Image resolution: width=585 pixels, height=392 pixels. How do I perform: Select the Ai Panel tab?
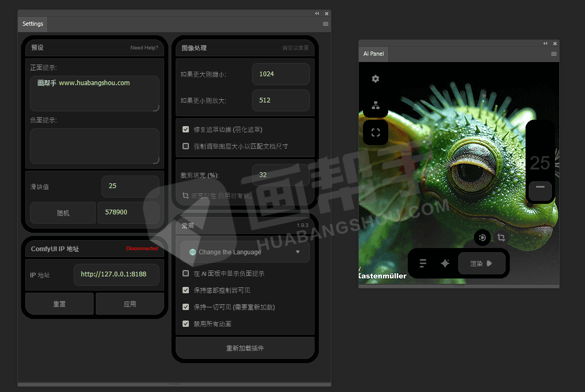click(374, 54)
